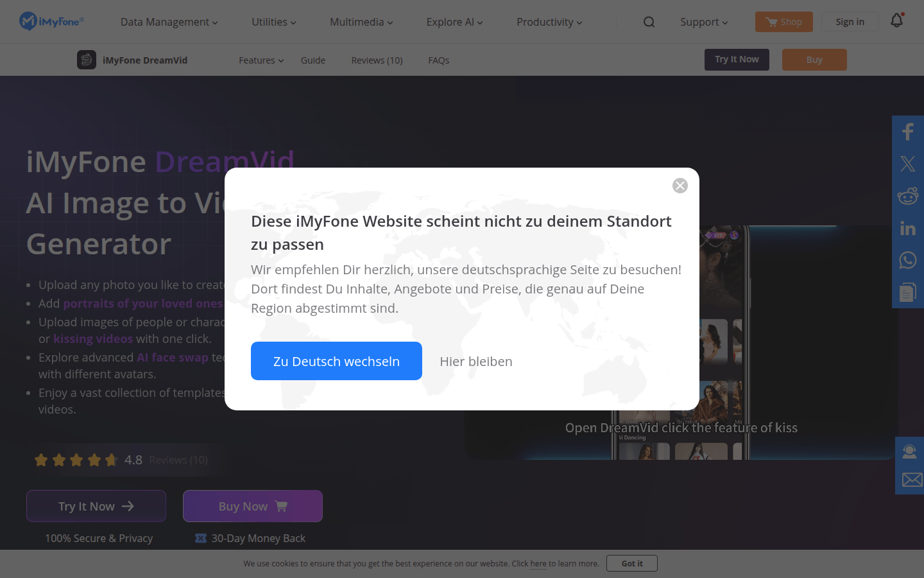Click the 4.8 rating value

point(133,460)
